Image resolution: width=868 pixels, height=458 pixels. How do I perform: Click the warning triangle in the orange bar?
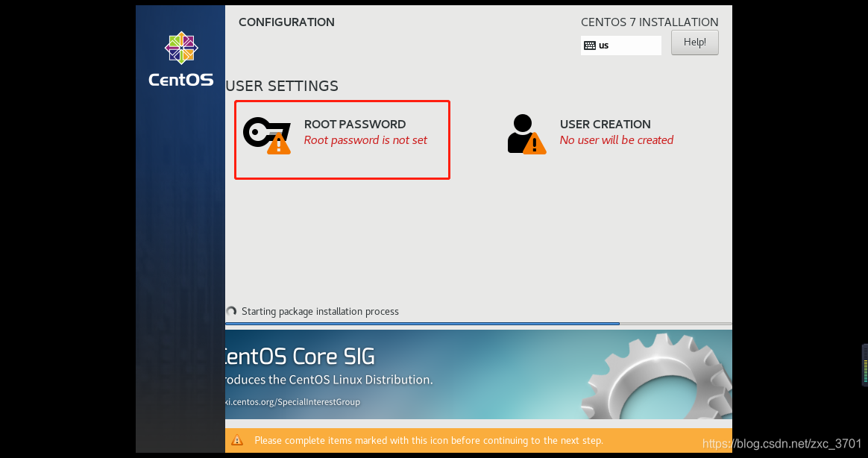(x=237, y=440)
